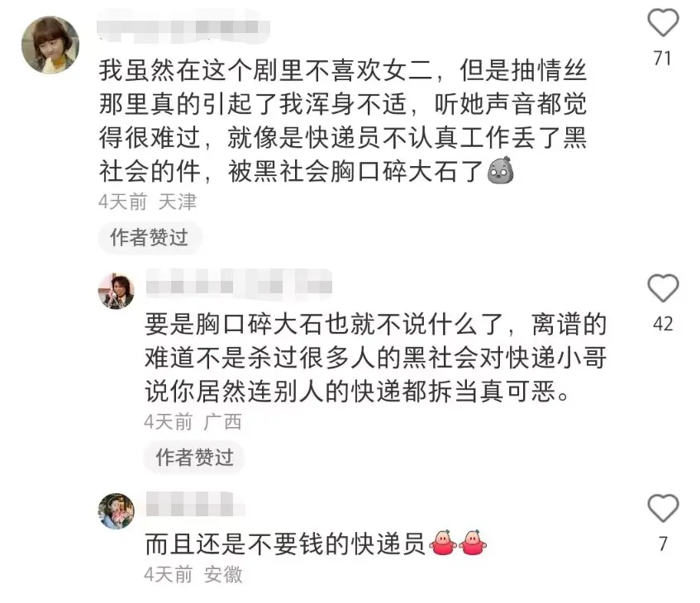Open the top commenter's avatar from 天津
The height and width of the screenshot is (603, 700).
(x=50, y=45)
